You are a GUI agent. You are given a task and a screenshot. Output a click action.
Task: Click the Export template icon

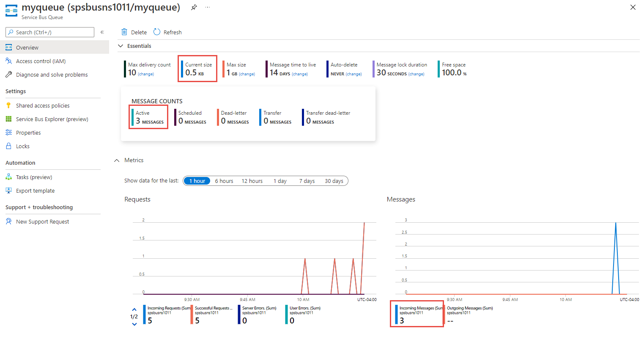pos(8,191)
